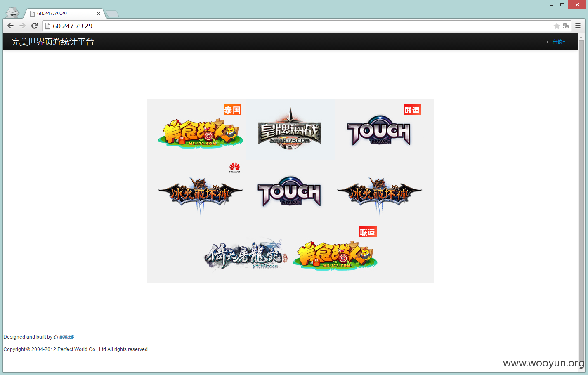Click the 联运 badge in the bottom row

pos(368,232)
